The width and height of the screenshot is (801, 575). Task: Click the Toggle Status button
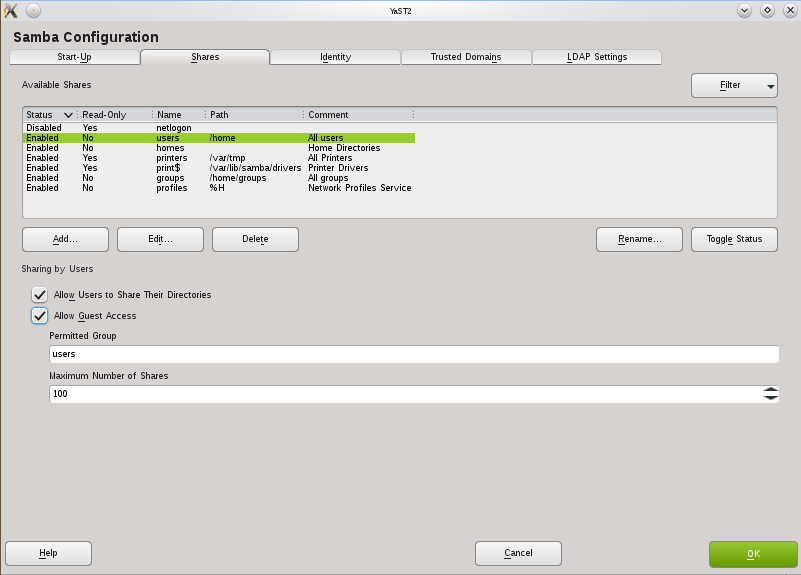tap(734, 239)
